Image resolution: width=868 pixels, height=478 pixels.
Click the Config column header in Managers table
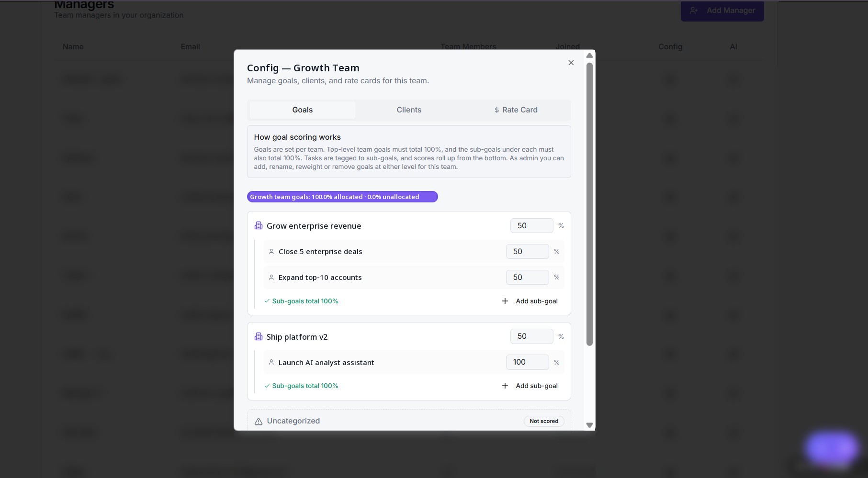(670, 47)
